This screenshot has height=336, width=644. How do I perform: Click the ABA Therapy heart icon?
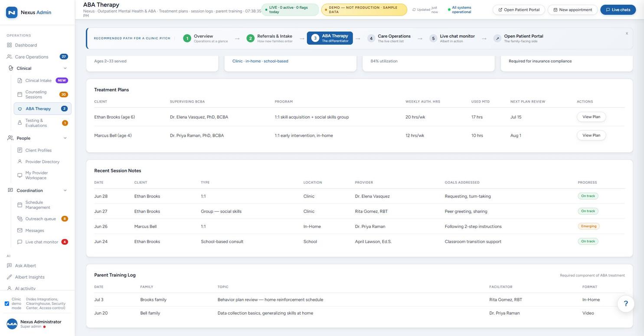[x=20, y=109]
